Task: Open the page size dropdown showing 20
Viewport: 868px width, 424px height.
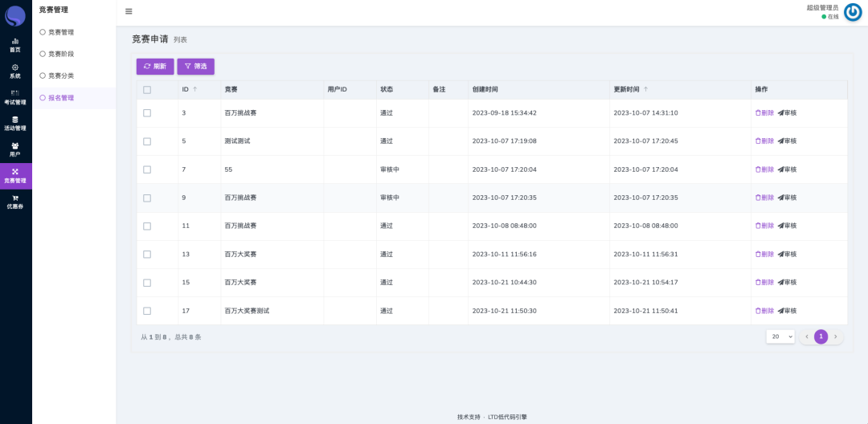Action: point(780,336)
